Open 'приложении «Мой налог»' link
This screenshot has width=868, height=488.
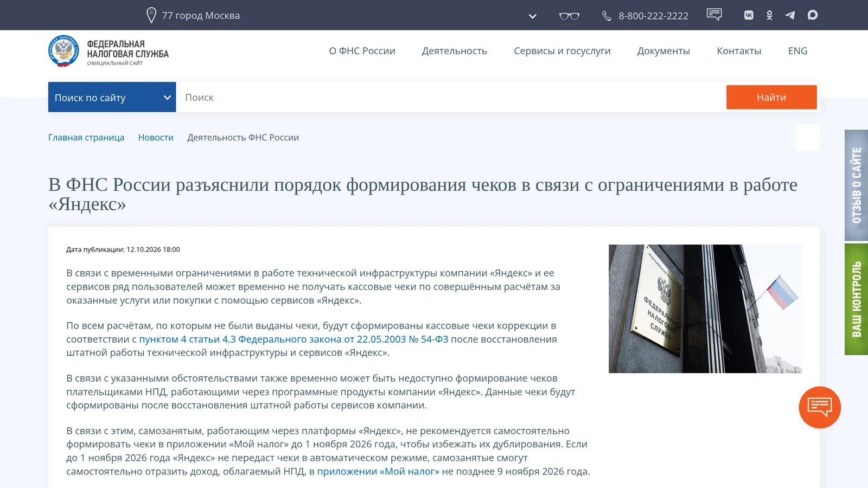378,472
